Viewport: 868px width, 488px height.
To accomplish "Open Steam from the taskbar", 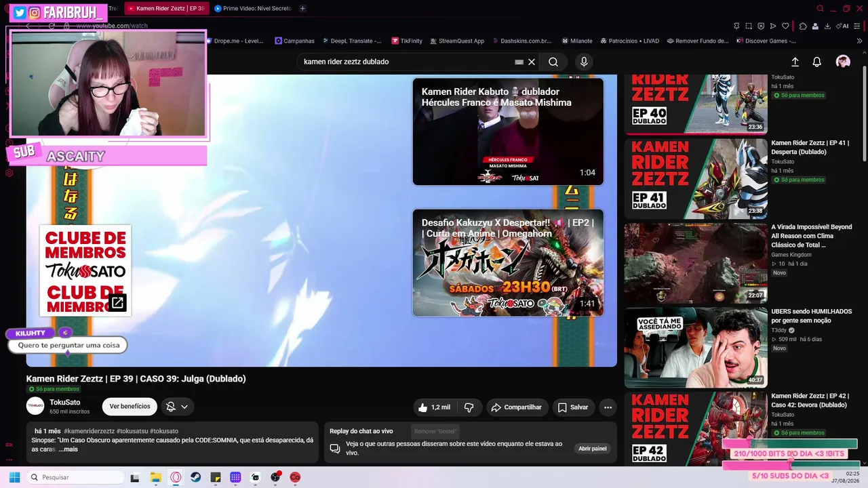I will point(195,477).
